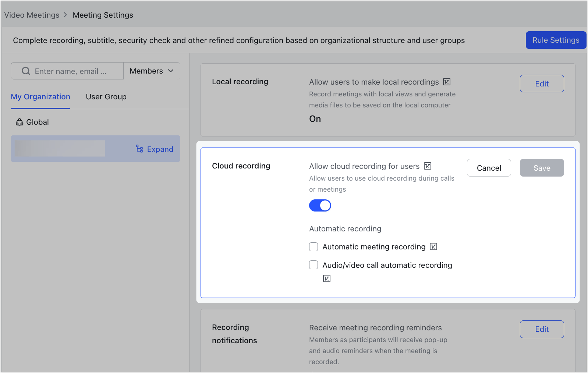This screenshot has height=373, width=588.
Task: Click the Recording notifications section title
Action: click(234, 334)
